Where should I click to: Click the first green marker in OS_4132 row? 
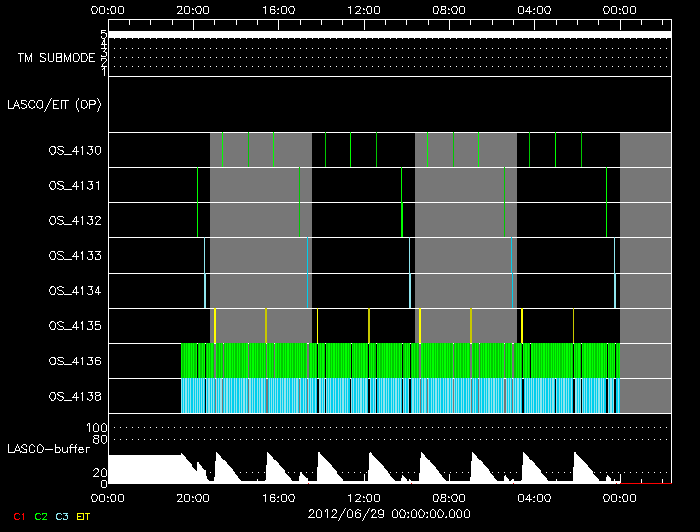point(197,220)
